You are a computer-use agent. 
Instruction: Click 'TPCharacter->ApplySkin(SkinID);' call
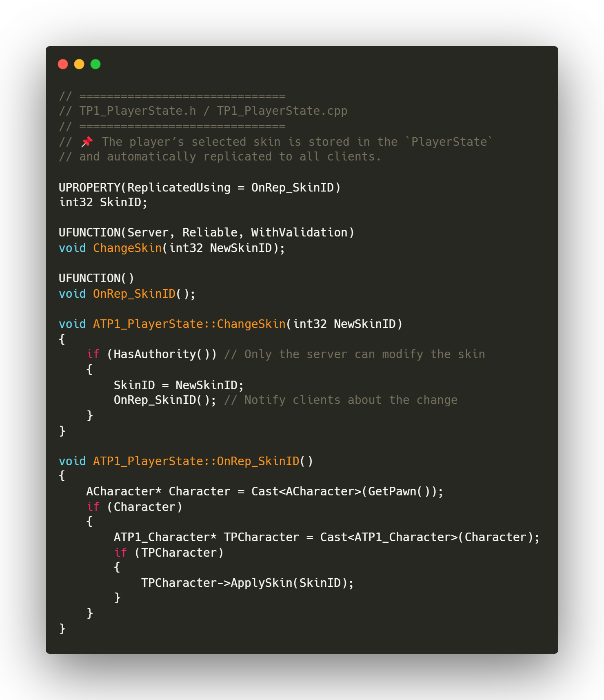(247, 583)
